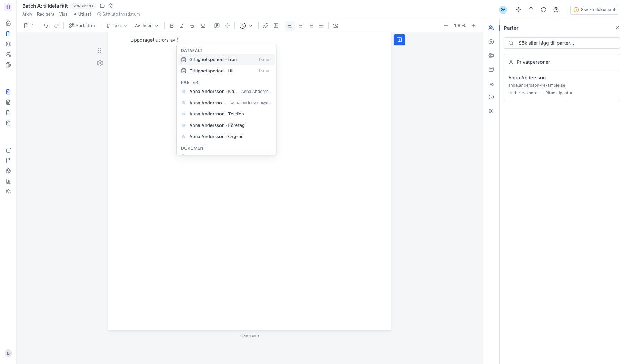This screenshot has height=364, width=624.
Task: Justify text alignment
Action: pyautogui.click(x=321, y=26)
